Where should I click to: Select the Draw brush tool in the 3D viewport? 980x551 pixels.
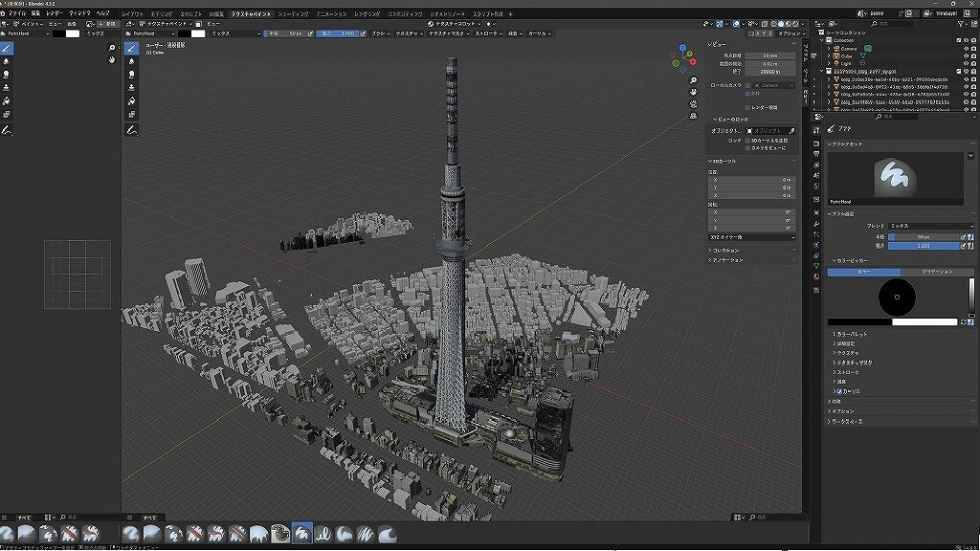pyautogui.click(x=131, y=48)
